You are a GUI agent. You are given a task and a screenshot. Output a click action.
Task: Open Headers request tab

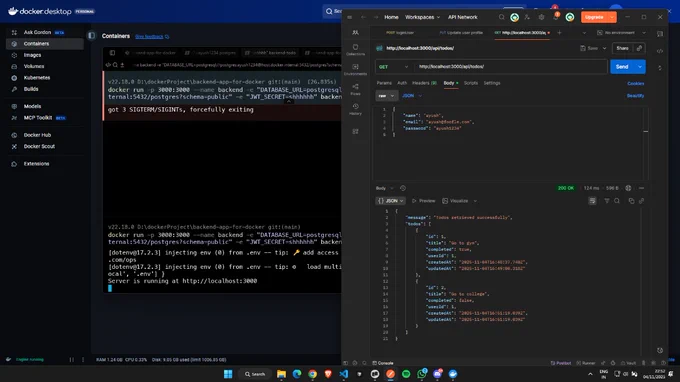click(424, 83)
